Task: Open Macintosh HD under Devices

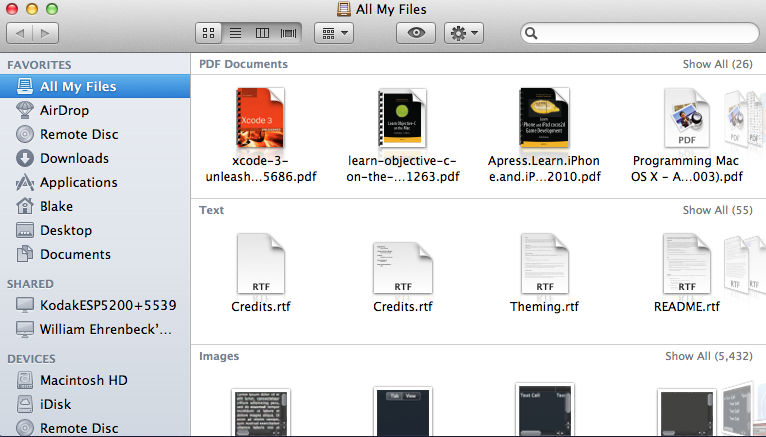Action: click(x=95, y=380)
